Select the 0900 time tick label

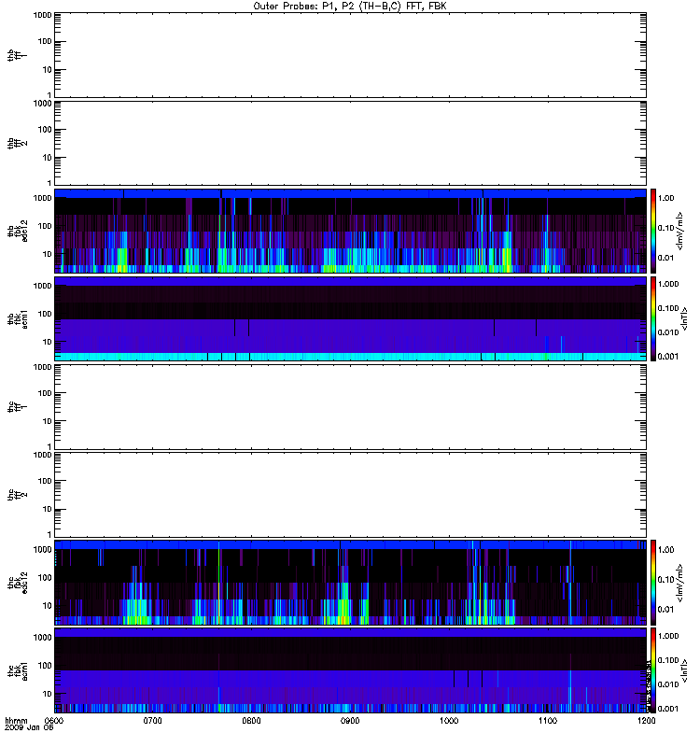click(350, 721)
